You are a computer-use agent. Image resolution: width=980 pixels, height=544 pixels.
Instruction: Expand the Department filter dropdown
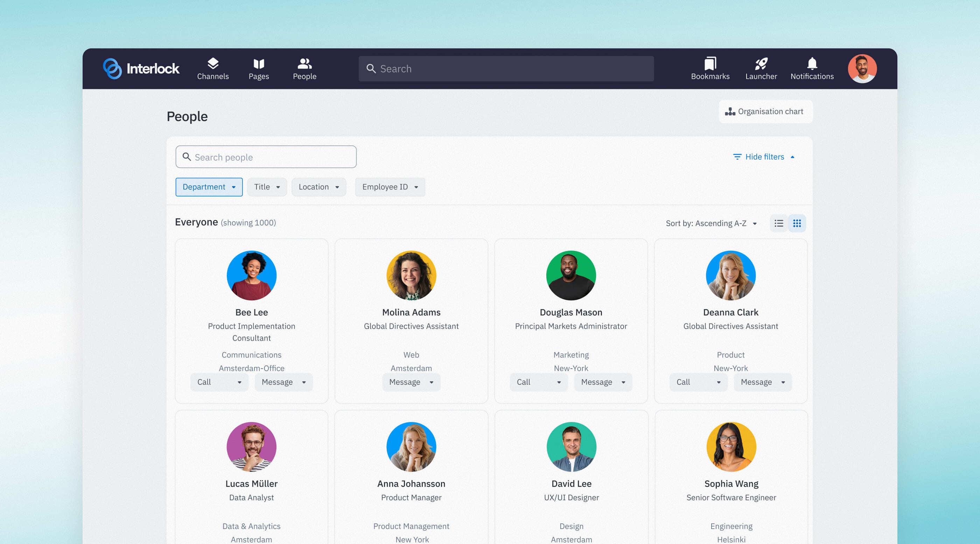[x=209, y=187]
